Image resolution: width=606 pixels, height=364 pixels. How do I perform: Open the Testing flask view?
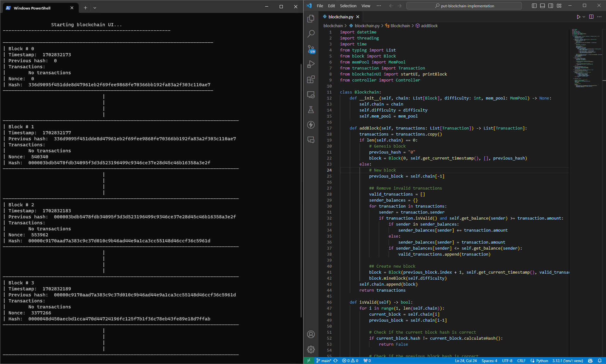311,110
